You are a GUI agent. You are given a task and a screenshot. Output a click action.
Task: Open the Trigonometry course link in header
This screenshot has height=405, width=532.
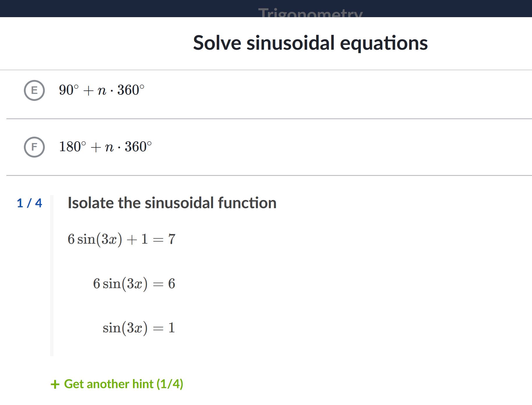coord(310,13)
